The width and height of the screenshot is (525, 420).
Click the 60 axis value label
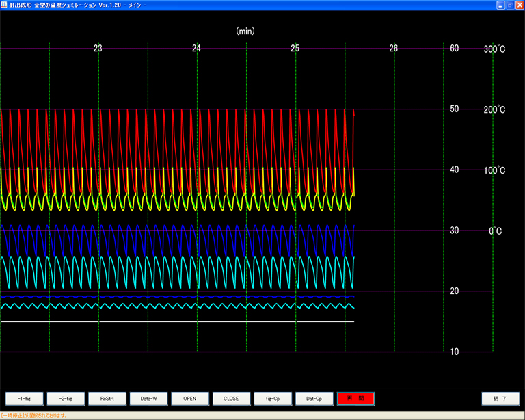click(455, 49)
